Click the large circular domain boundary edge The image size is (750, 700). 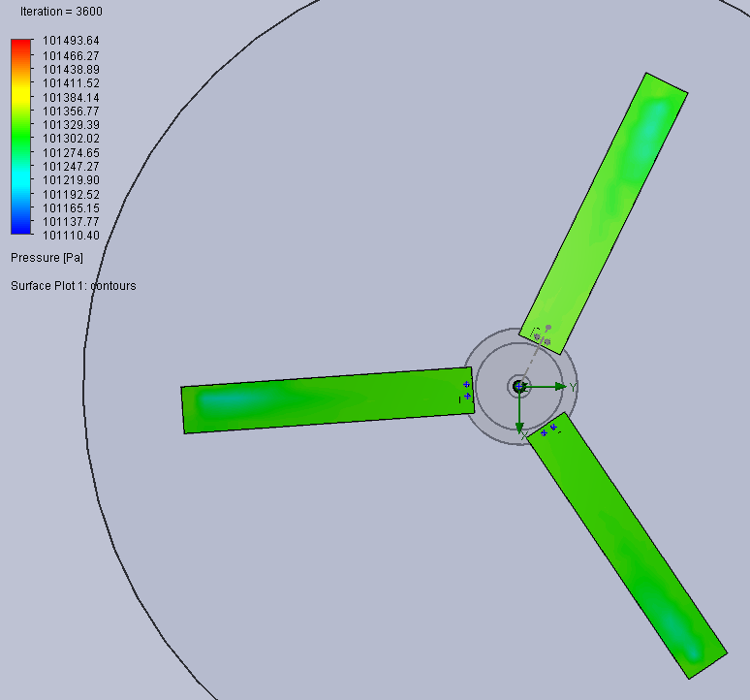(84, 388)
